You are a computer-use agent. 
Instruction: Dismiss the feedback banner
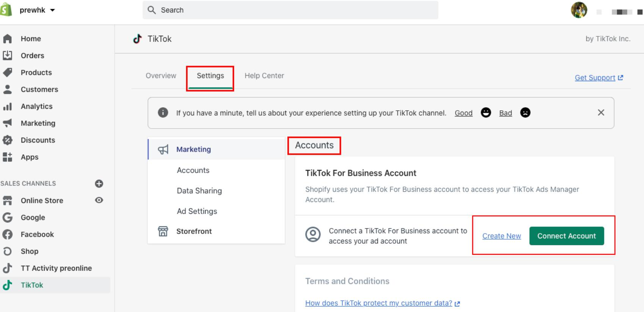(x=601, y=113)
